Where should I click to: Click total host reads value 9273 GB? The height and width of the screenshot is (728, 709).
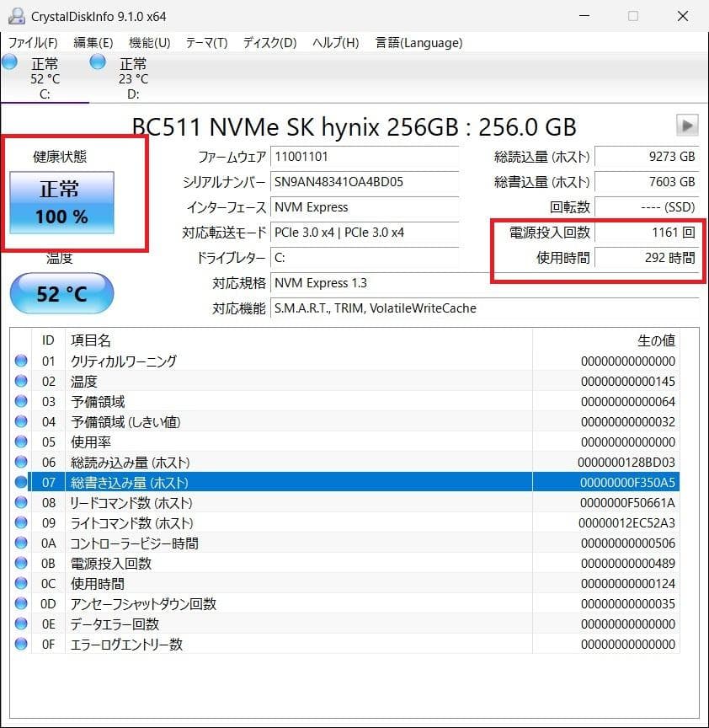coord(647,157)
